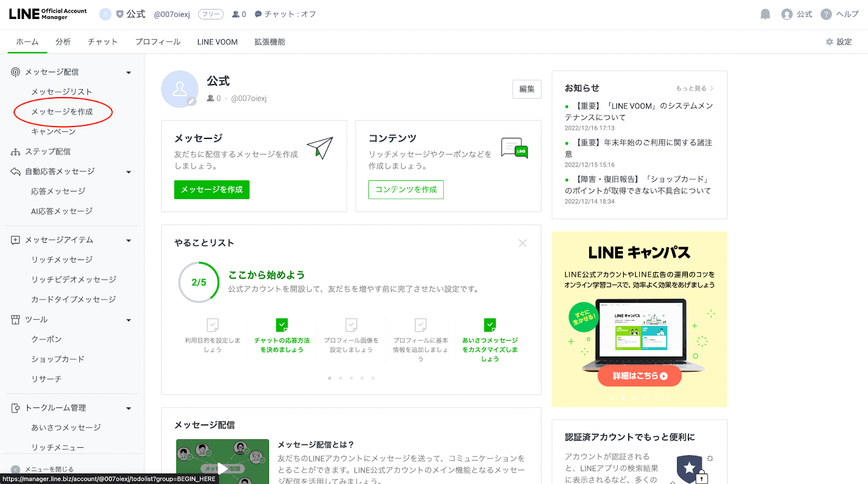Click the トークルーム管理 icon
Screen dimensions: 868x484
(x=15, y=408)
